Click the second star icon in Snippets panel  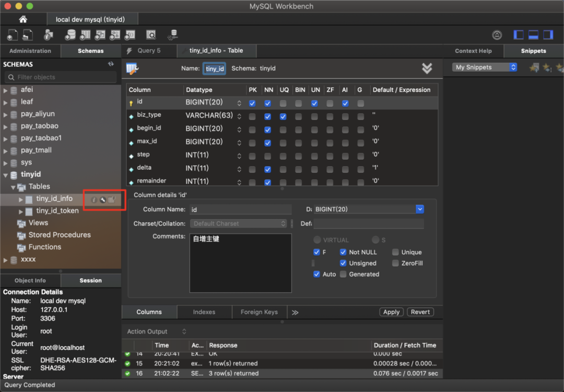547,67
